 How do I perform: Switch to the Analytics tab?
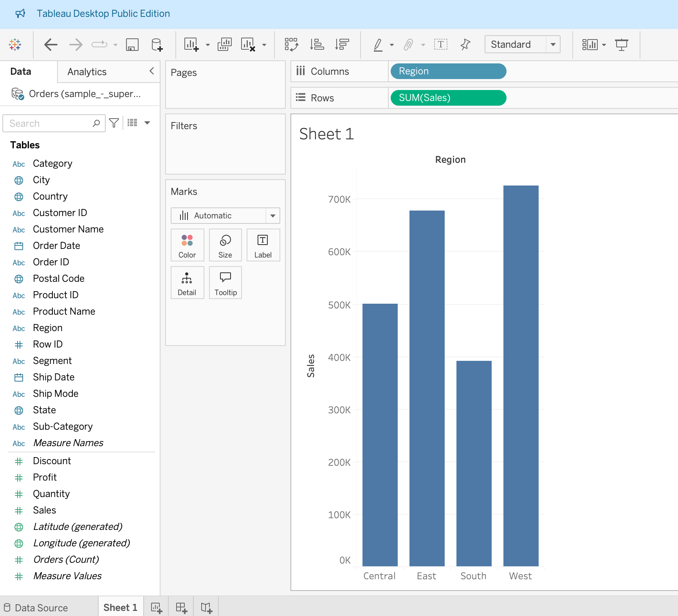(x=87, y=72)
